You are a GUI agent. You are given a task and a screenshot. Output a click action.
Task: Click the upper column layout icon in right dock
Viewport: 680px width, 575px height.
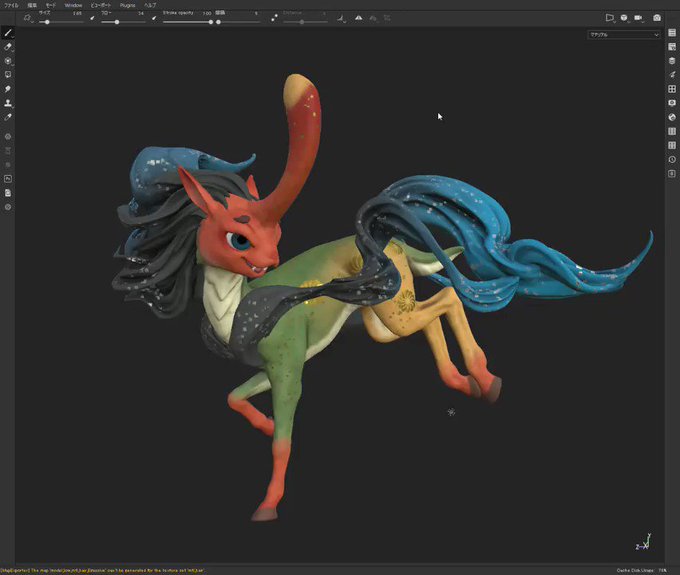[672, 131]
